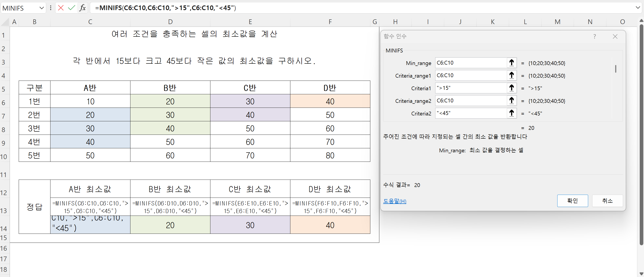
Task: Select column C header
Action: [x=90, y=22]
